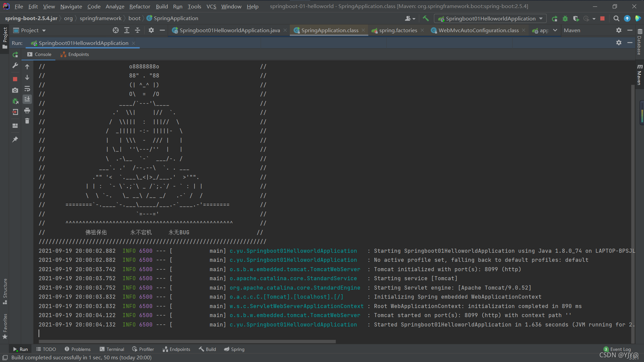Click the horizontal console scrollbar
This screenshot has height=362, width=644.
(x=186, y=342)
